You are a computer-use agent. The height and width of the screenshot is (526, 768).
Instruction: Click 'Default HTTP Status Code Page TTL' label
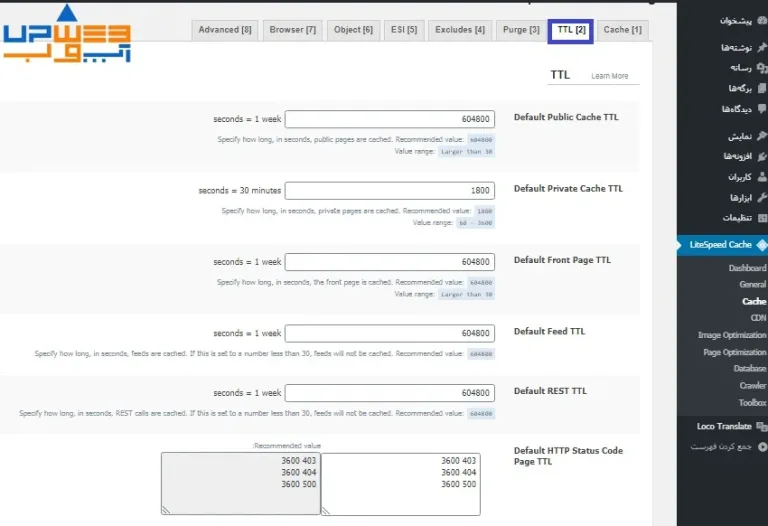(x=568, y=456)
